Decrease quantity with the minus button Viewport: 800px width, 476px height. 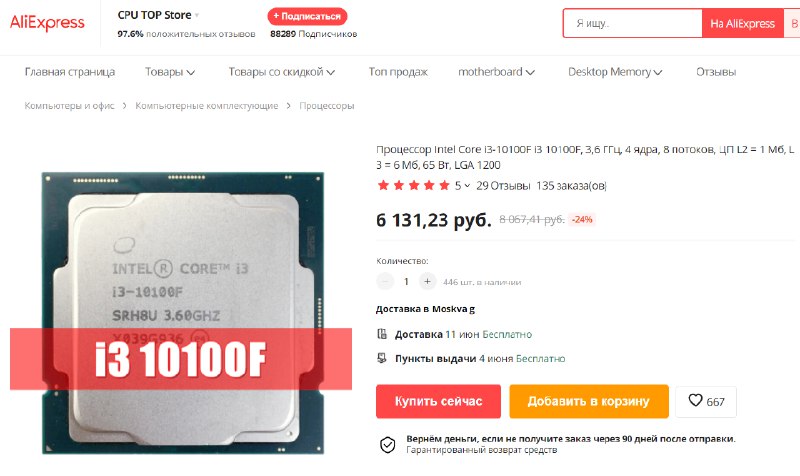point(385,281)
